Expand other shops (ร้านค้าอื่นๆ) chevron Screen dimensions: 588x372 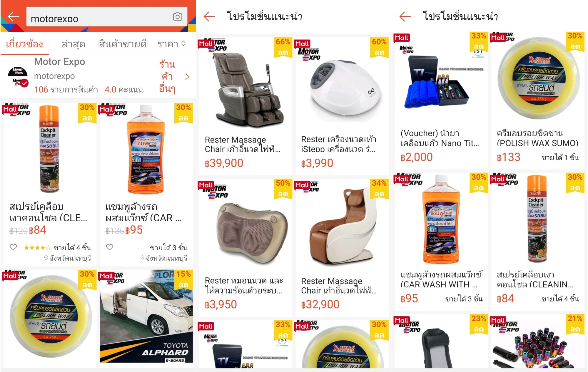[x=187, y=77]
